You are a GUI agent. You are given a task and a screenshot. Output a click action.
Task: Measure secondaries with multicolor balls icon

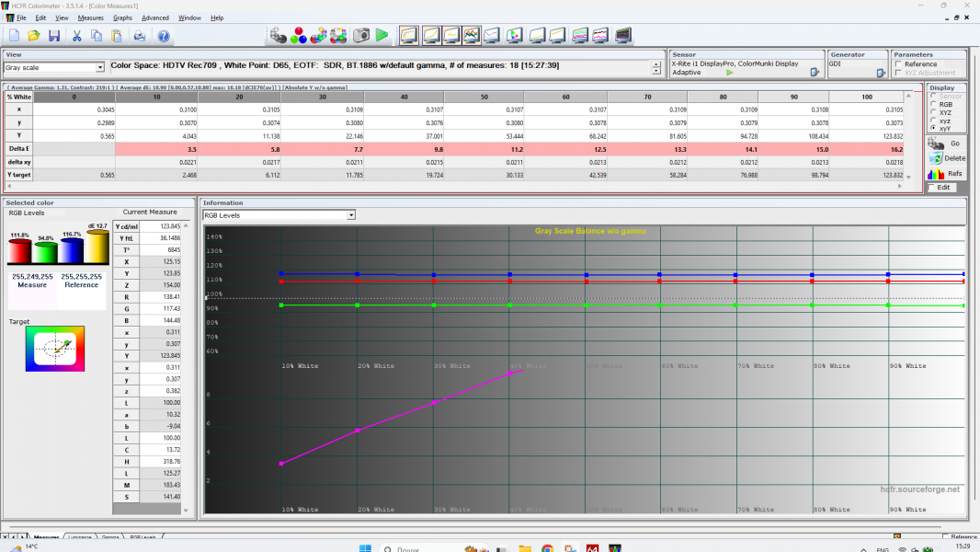coord(319,35)
